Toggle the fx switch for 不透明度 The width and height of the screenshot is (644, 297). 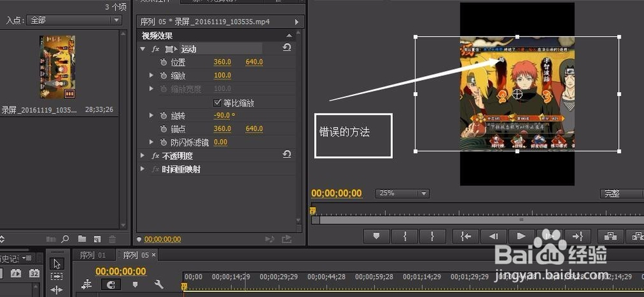tap(155, 156)
